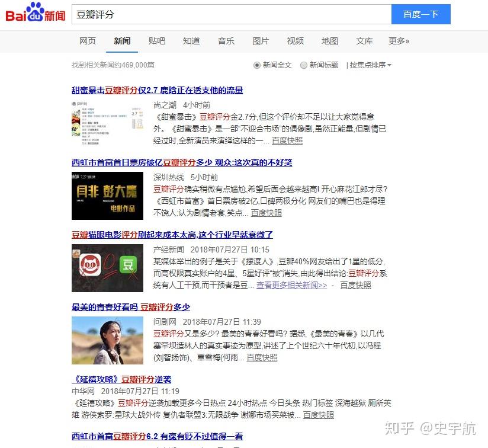Click thumbnail for 甜蜜暴击 article
The width and height of the screenshot is (488, 448).
click(107, 123)
